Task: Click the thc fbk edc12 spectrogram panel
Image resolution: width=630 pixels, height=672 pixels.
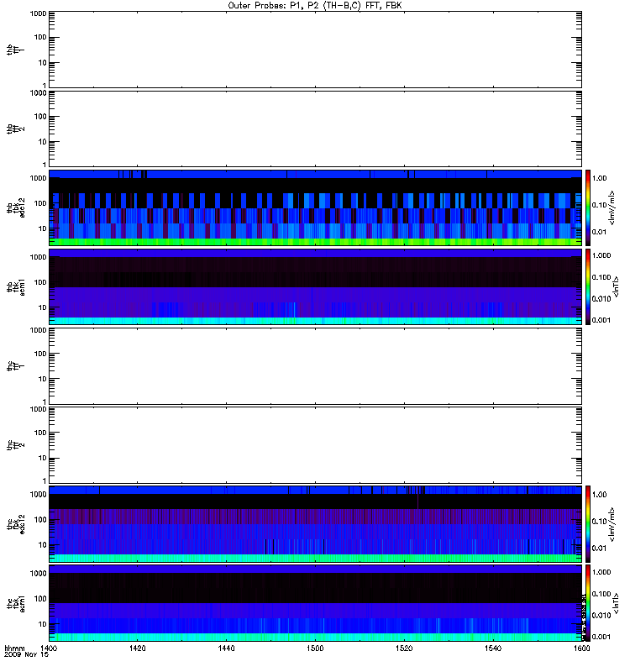Action: click(315, 523)
